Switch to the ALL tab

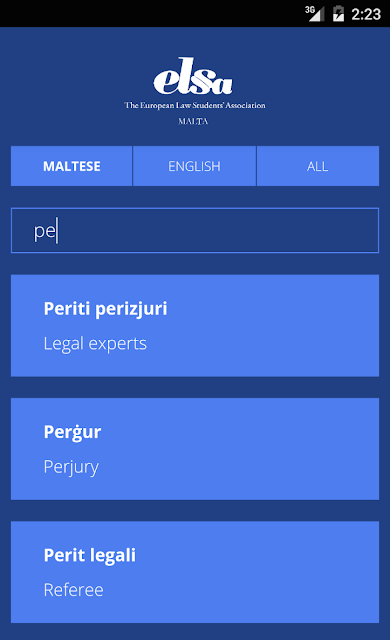(318, 166)
